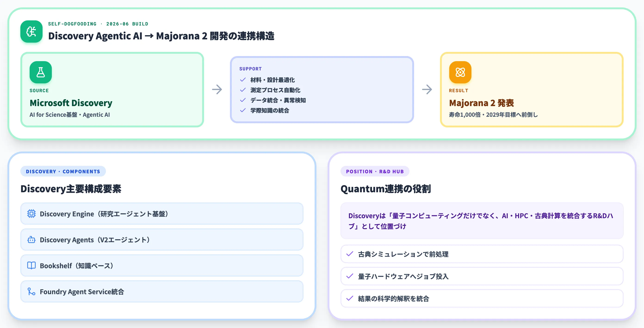Viewport: 644px width, 328px height.
Task: Click the checkmark next to 測定プロセス自動化
Action: click(243, 90)
